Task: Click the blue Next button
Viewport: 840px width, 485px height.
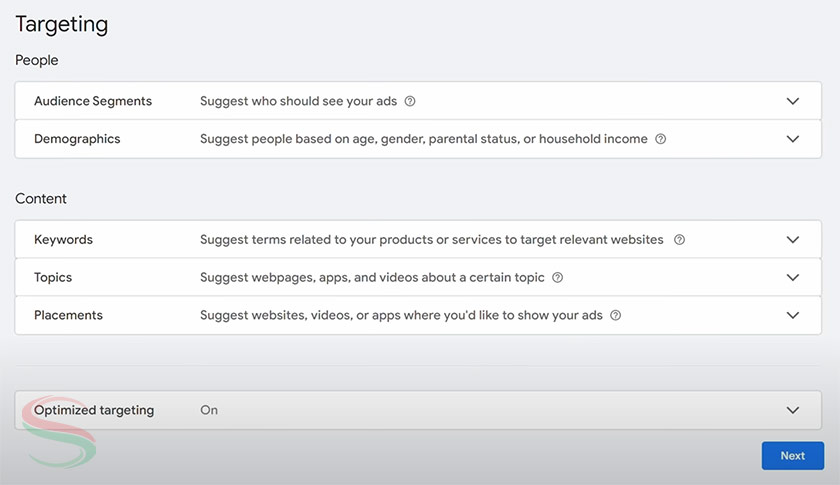Action: pos(792,456)
